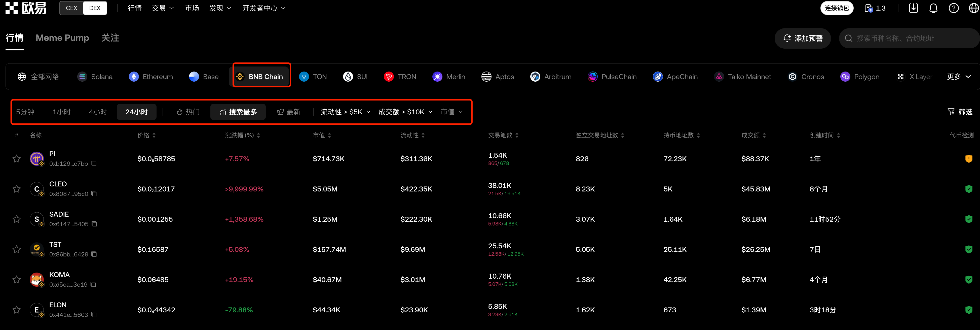Click the PI token warning shield icon

tap(969, 159)
